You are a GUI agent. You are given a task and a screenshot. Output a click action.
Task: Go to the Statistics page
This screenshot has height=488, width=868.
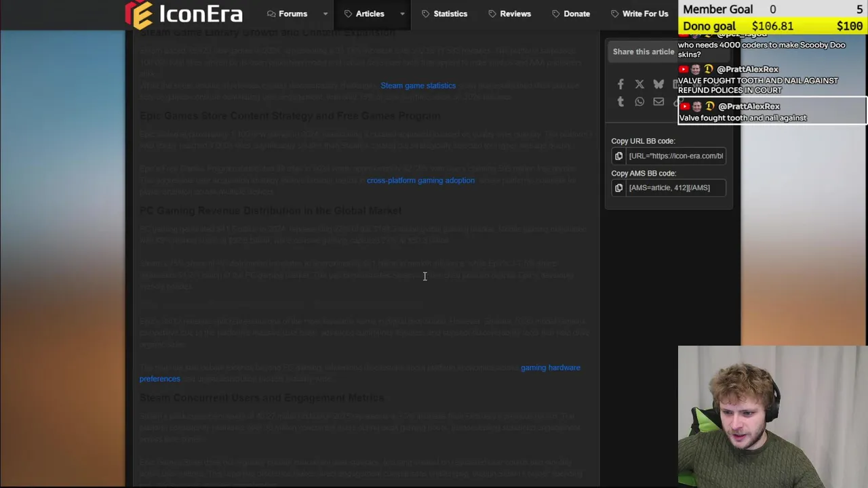(x=444, y=14)
